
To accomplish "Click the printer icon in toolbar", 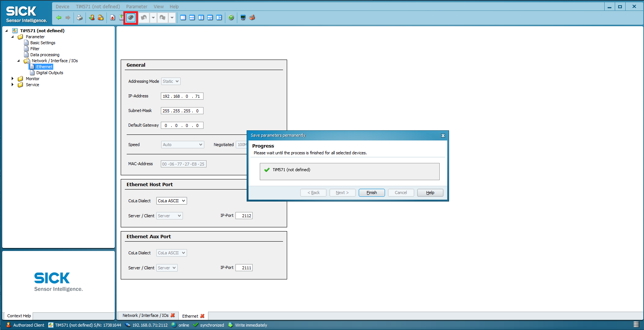I will [x=79, y=18].
